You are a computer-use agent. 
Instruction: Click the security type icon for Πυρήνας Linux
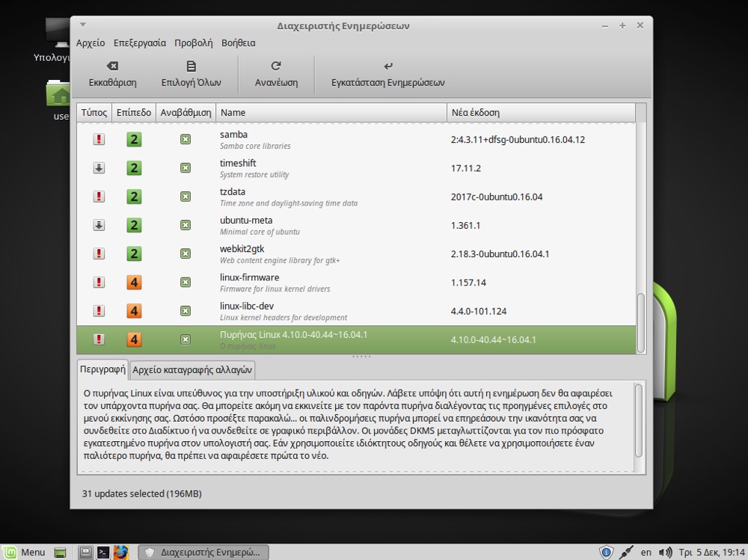(99, 339)
